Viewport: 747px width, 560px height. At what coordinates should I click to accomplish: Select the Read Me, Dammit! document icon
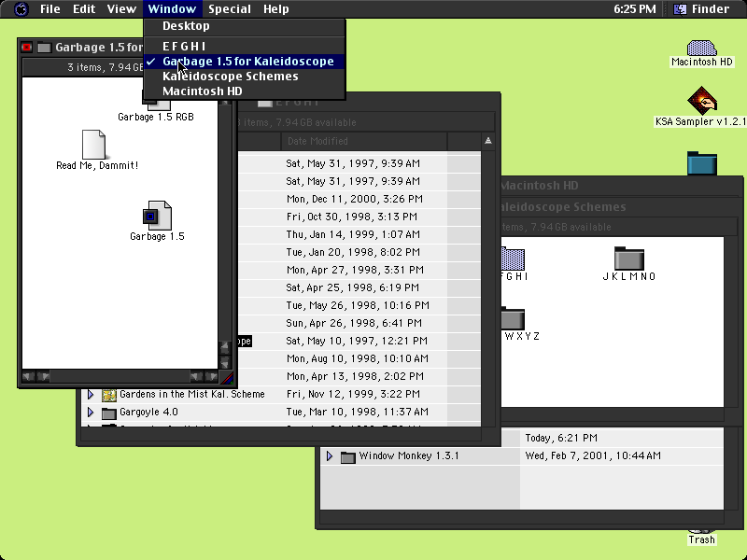[x=93, y=145]
